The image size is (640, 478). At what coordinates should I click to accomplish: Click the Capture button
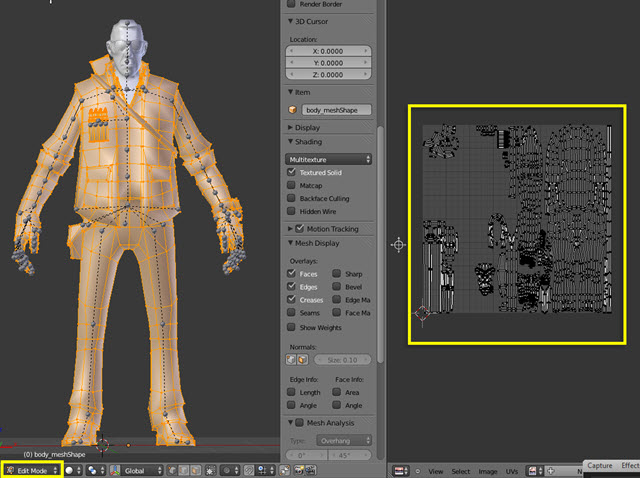[x=600, y=465]
